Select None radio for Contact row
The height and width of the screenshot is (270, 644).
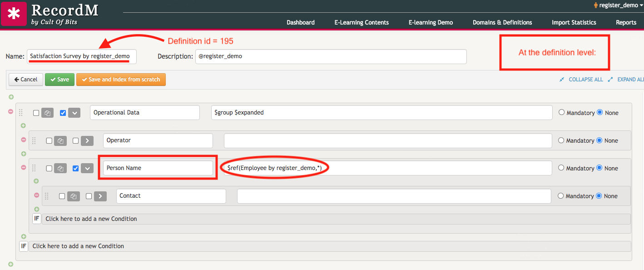[599, 196]
